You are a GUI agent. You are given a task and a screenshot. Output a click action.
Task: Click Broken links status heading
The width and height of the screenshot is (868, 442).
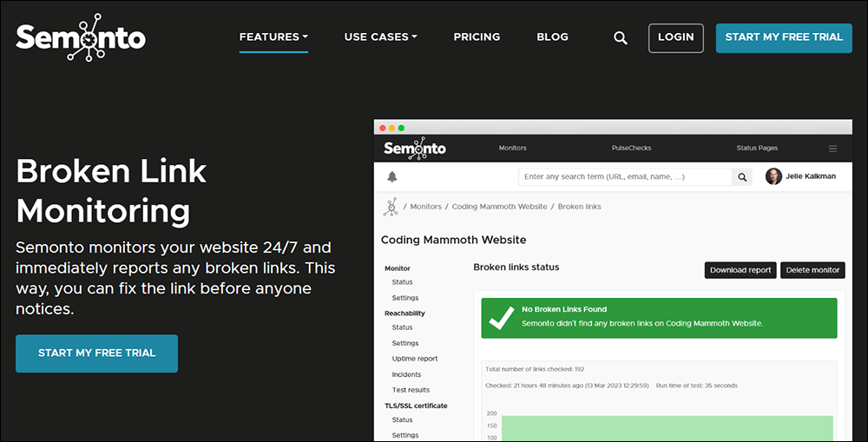[516, 267]
